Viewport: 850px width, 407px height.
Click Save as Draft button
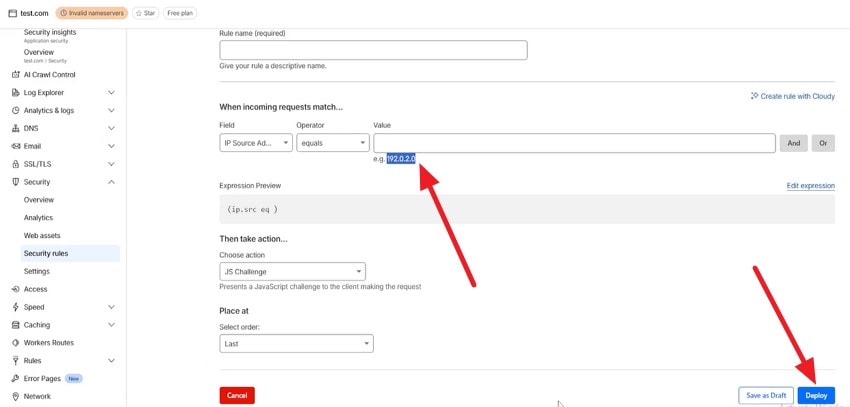click(x=766, y=396)
